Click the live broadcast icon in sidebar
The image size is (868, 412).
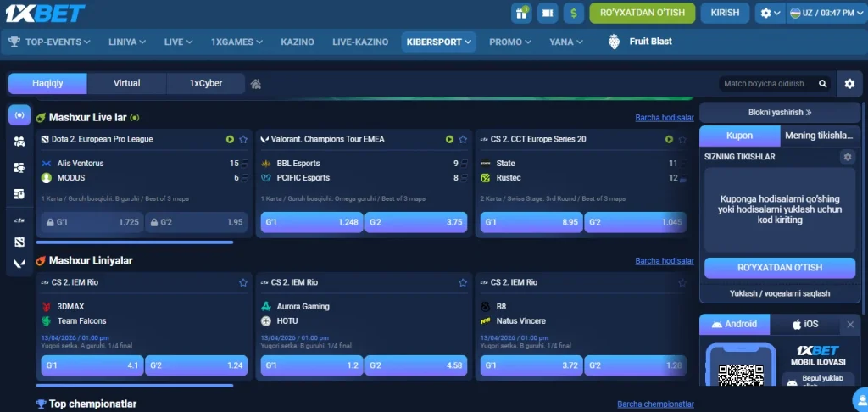19,115
